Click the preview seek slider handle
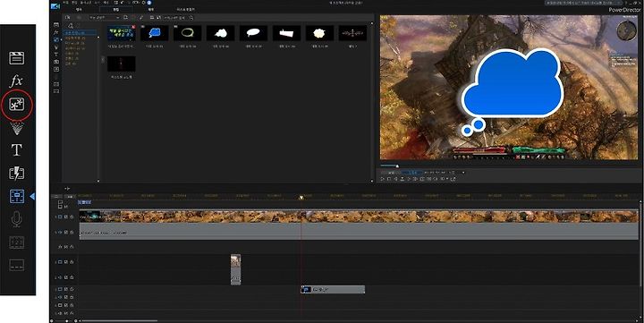 pos(397,166)
